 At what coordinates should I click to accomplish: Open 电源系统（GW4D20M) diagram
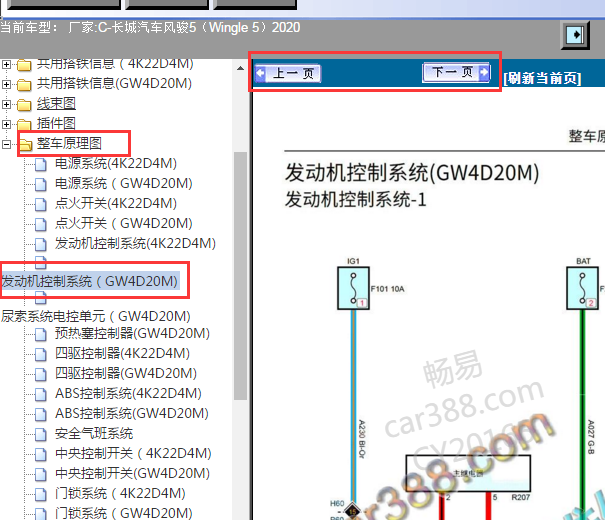(x=123, y=184)
